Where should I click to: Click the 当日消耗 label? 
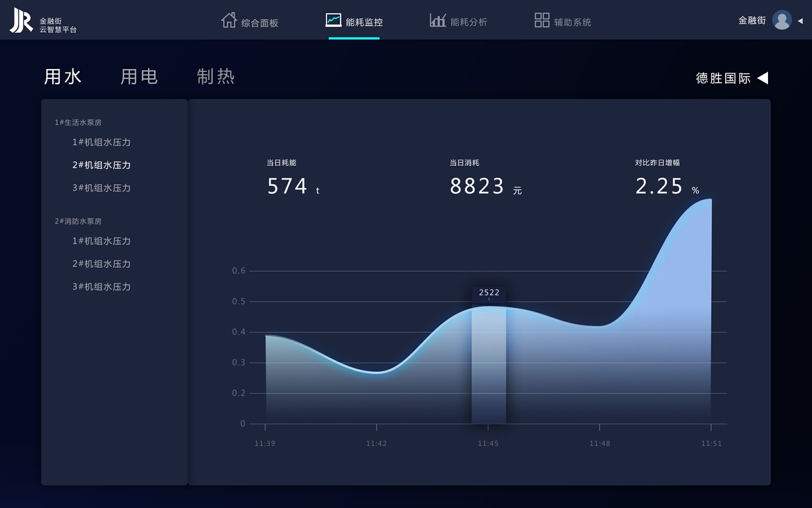click(x=464, y=162)
